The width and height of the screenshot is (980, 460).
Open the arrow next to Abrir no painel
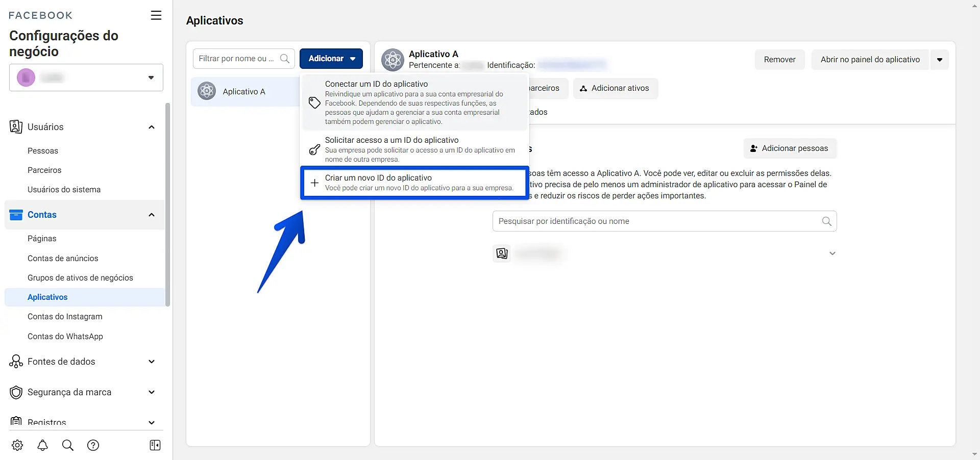click(x=940, y=60)
